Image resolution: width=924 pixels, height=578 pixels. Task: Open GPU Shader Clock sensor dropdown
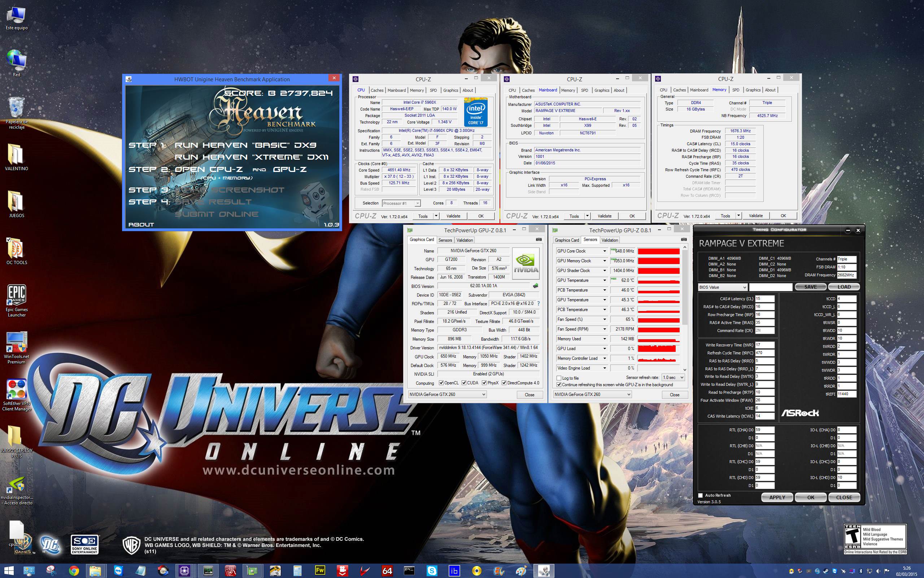(x=605, y=271)
